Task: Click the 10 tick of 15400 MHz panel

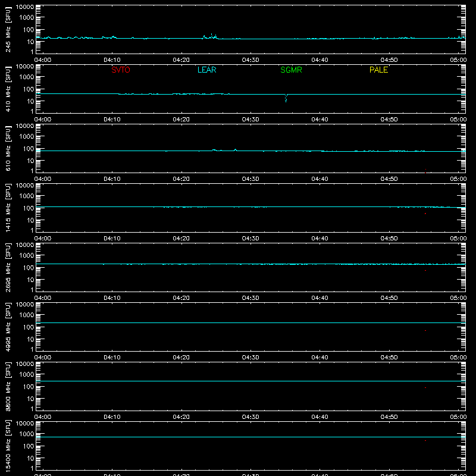Action: pos(30,458)
